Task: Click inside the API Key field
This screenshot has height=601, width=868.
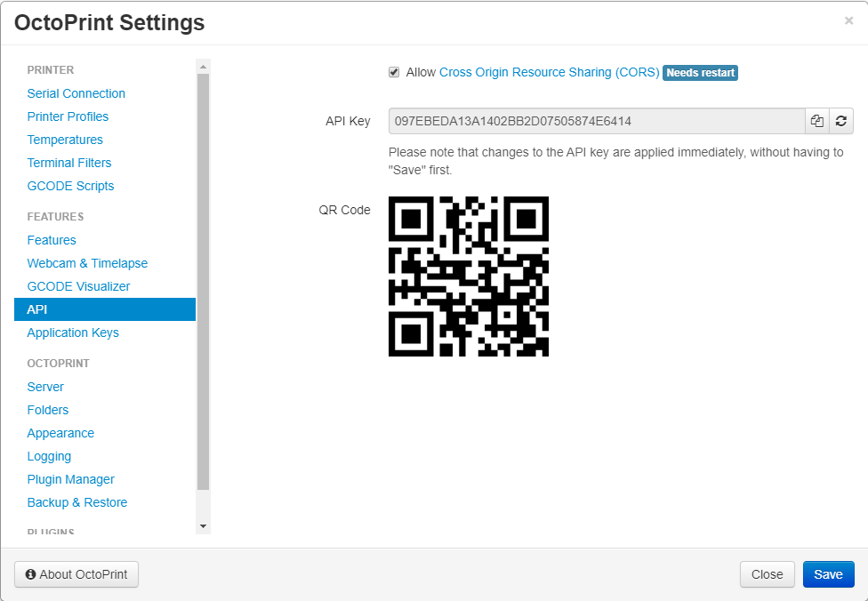Action: [x=597, y=121]
